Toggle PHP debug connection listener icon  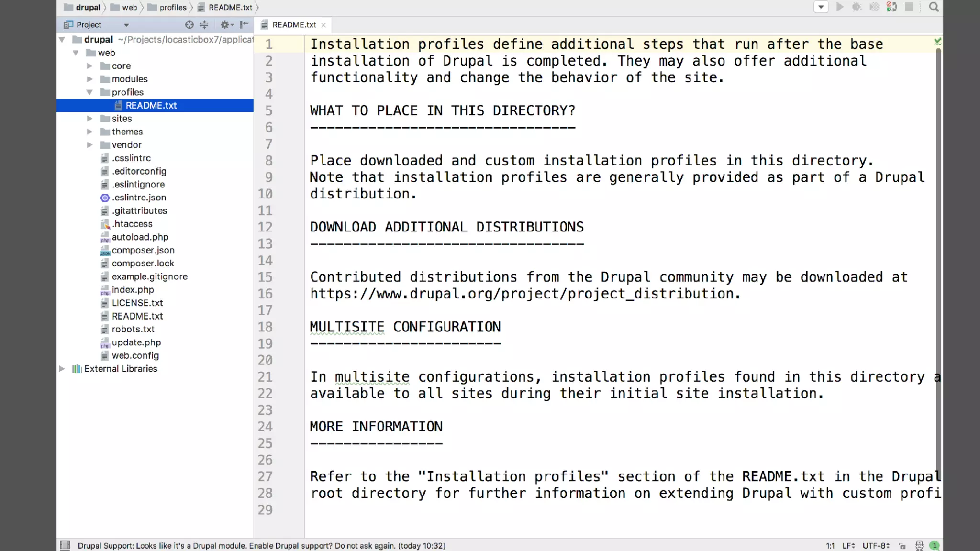[891, 7]
